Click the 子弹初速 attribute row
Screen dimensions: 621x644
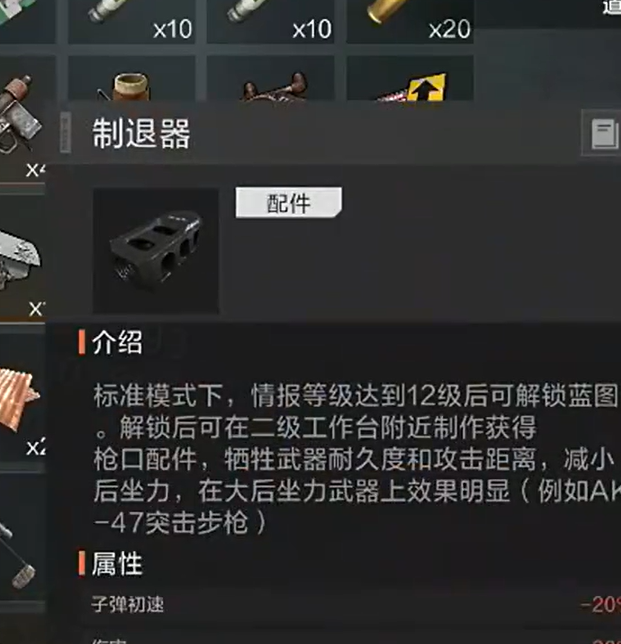[353, 605]
